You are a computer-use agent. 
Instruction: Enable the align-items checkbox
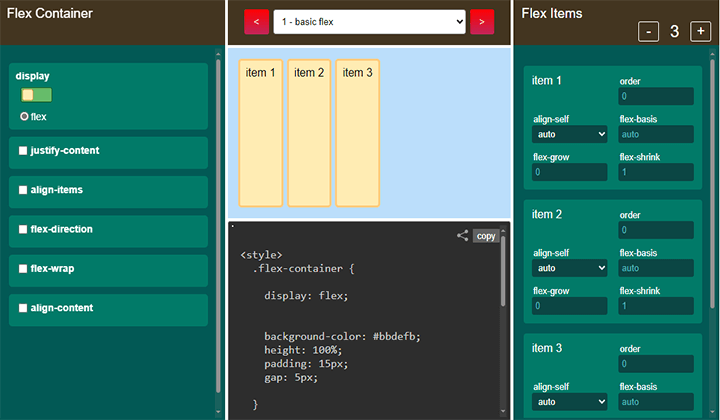click(23, 190)
